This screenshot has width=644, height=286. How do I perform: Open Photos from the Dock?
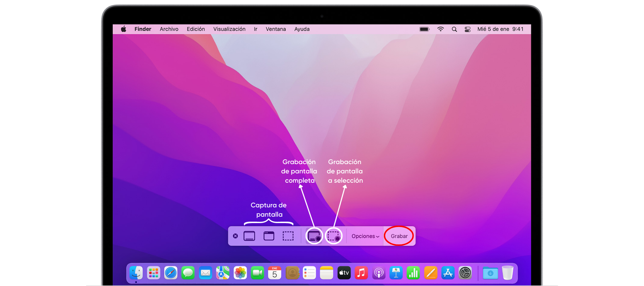(x=240, y=273)
